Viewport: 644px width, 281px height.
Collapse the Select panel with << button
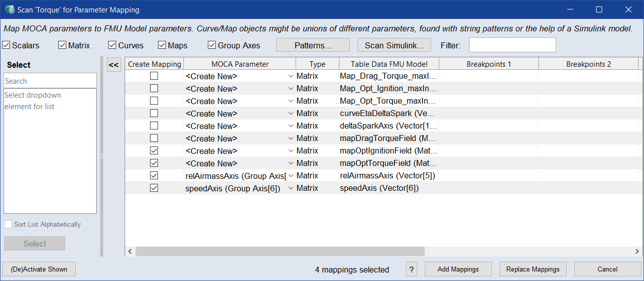pos(114,64)
